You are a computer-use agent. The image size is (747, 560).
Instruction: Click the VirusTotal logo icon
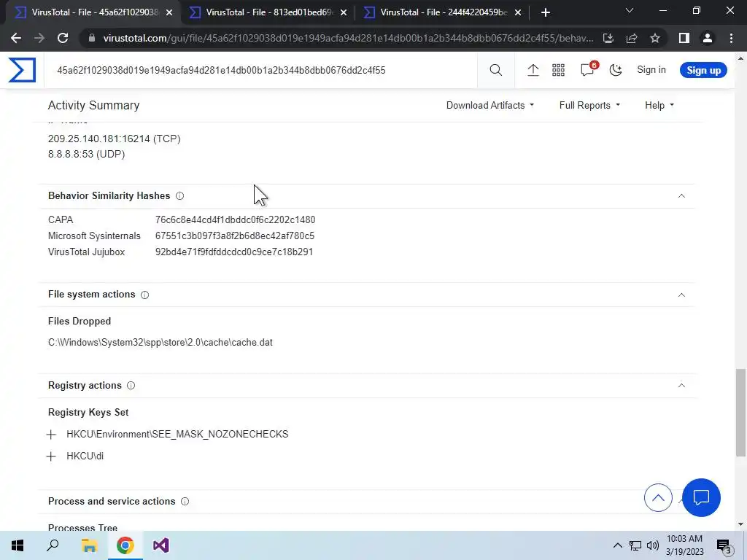coord(22,70)
